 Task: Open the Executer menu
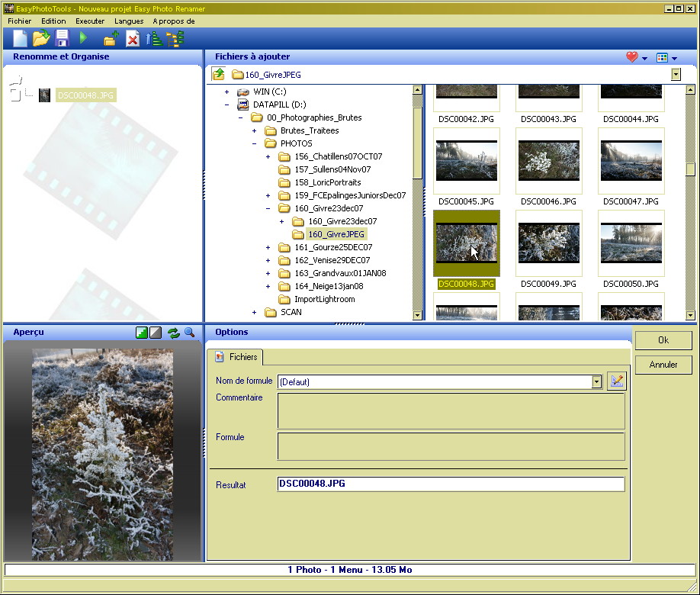click(x=90, y=21)
